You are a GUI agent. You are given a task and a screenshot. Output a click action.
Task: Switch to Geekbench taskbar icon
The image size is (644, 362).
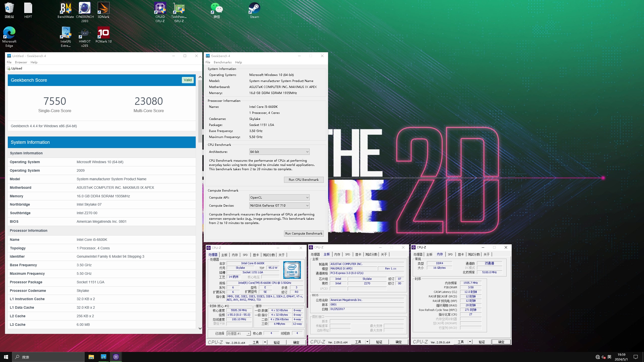(103, 357)
